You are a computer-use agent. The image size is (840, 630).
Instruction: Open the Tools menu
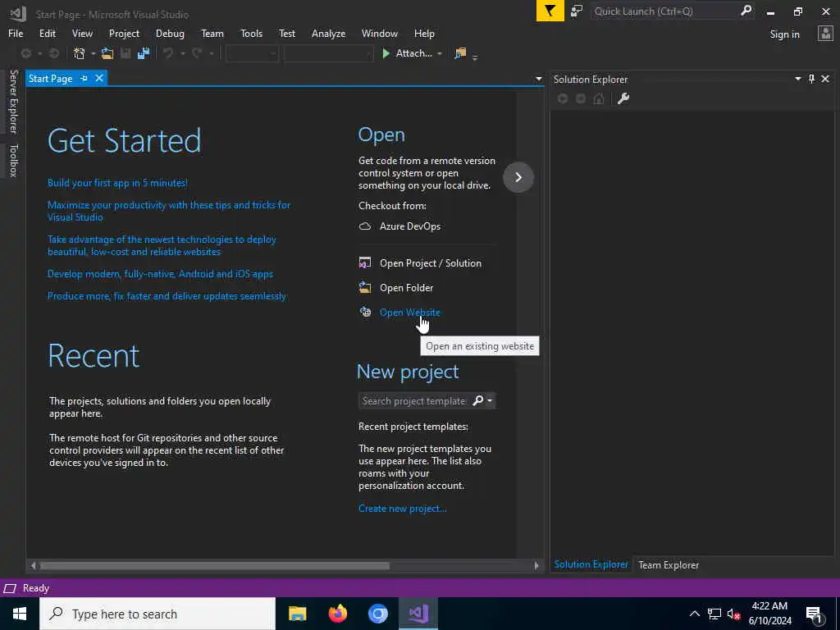coord(251,33)
